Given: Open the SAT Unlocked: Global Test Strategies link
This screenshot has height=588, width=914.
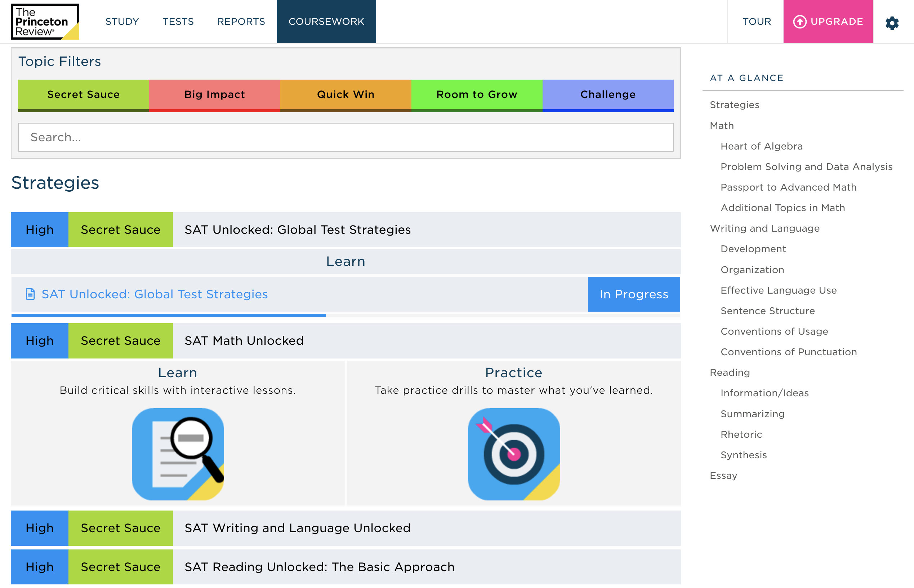Looking at the screenshot, I should (x=155, y=294).
